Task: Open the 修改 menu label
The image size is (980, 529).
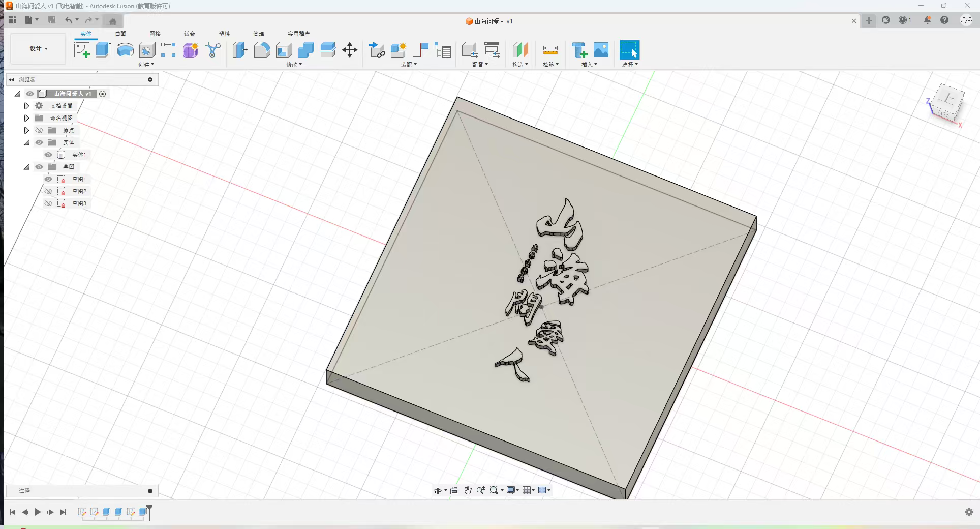Action: tap(294, 65)
